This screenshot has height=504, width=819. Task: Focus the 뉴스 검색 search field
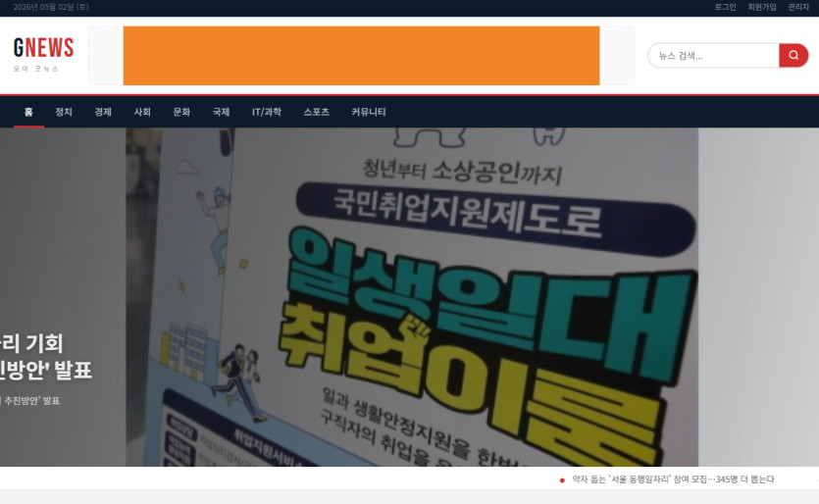713,55
